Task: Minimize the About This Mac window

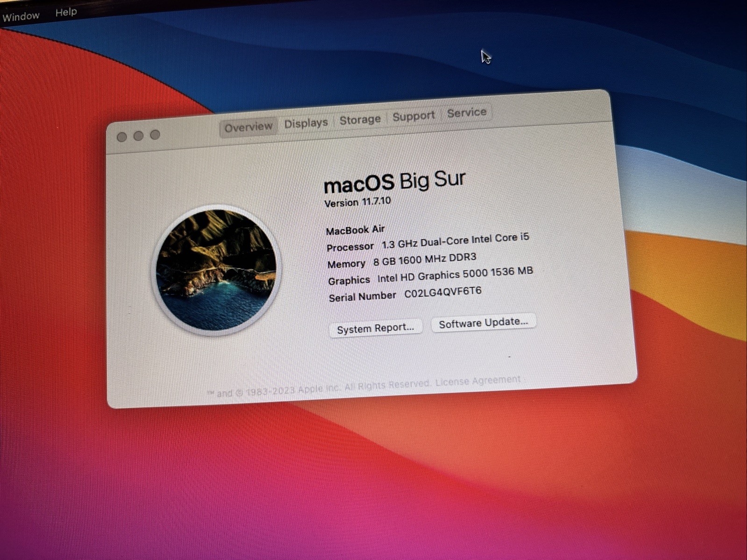Action: [138, 136]
